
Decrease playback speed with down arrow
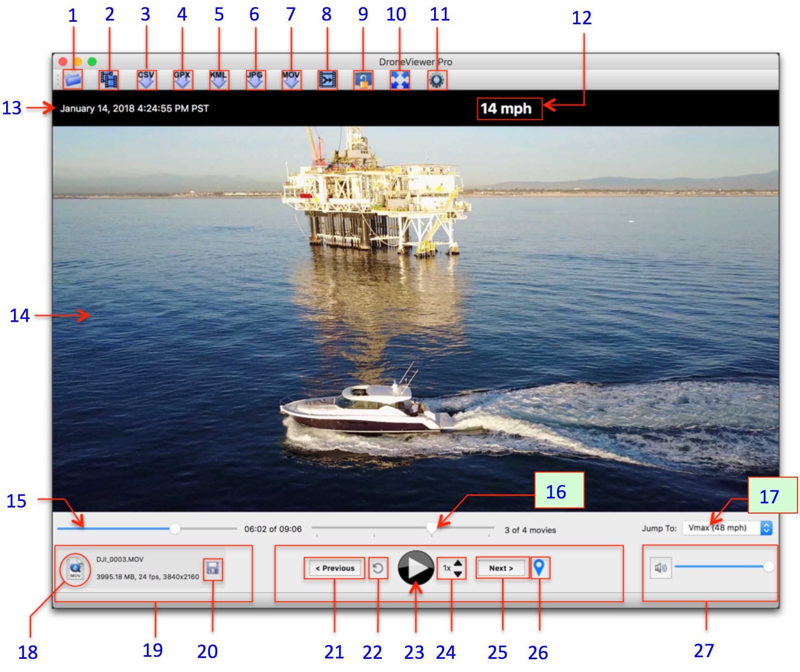coord(458,574)
